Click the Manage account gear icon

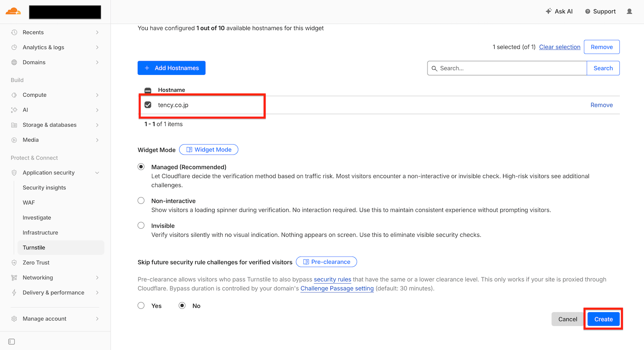click(14, 319)
